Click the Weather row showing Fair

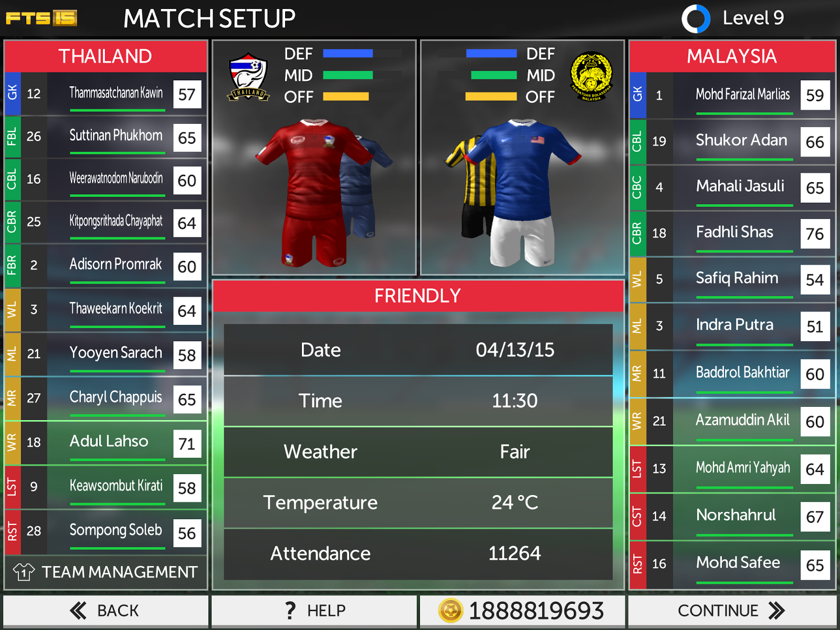click(x=418, y=452)
